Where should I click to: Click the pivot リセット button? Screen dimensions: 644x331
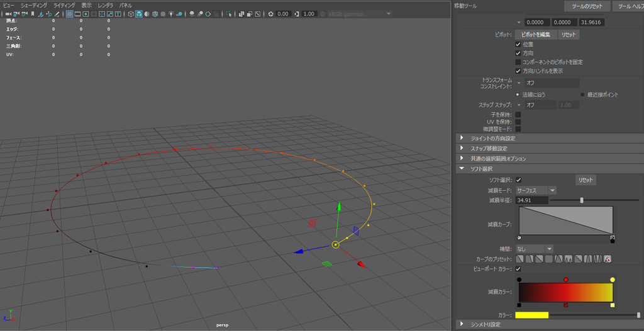[569, 35]
